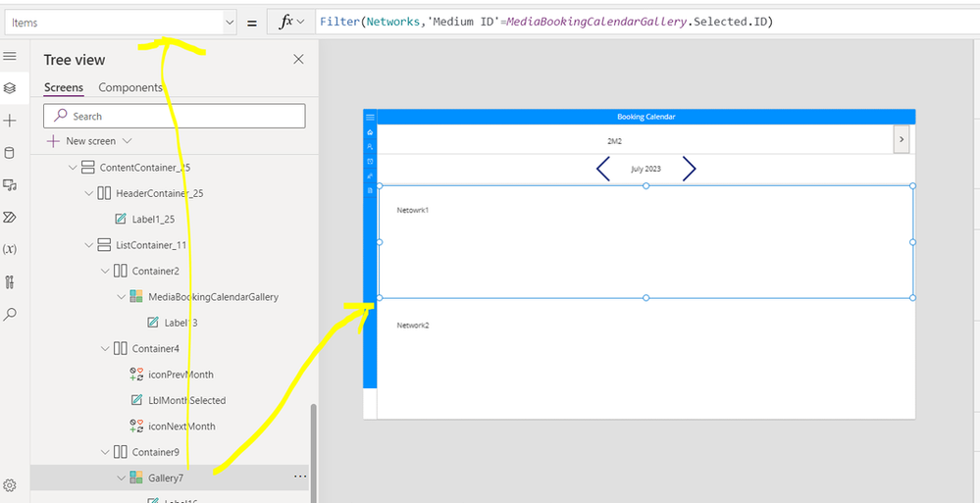Open Variables (x) icon in left rail
This screenshot has height=503, width=980.
point(10,249)
